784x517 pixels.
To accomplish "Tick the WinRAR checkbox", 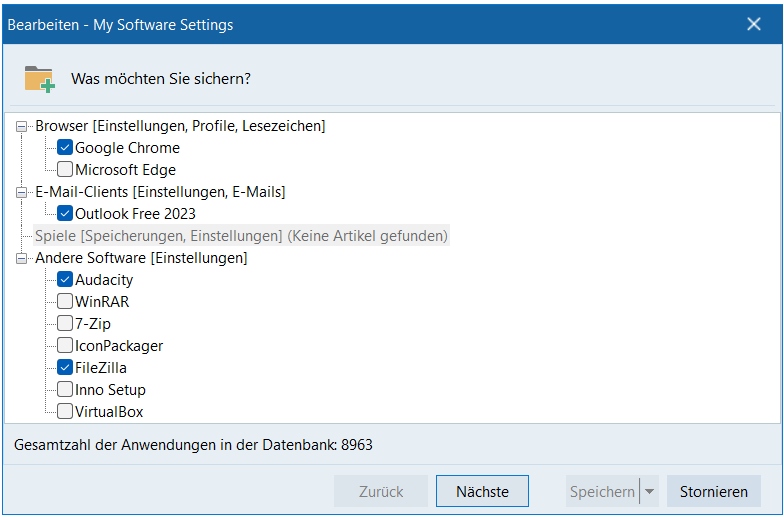I will pyautogui.click(x=65, y=302).
